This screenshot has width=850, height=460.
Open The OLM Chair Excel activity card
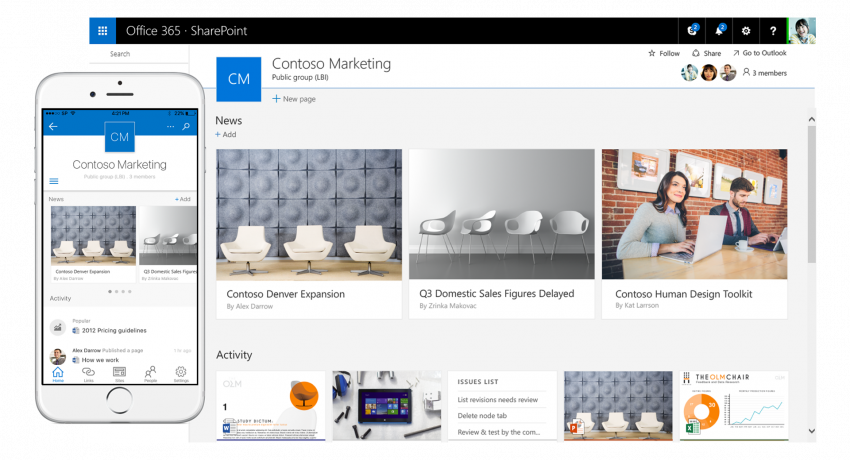(x=734, y=405)
